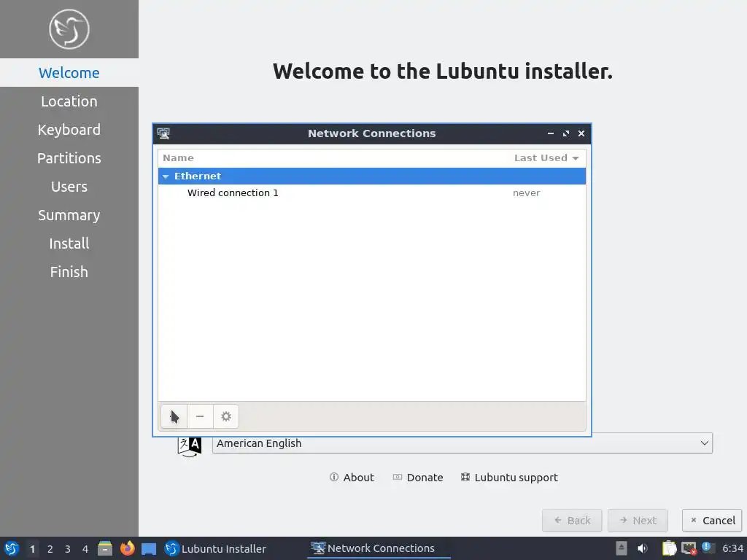Click the Cancel button in installer

click(712, 521)
